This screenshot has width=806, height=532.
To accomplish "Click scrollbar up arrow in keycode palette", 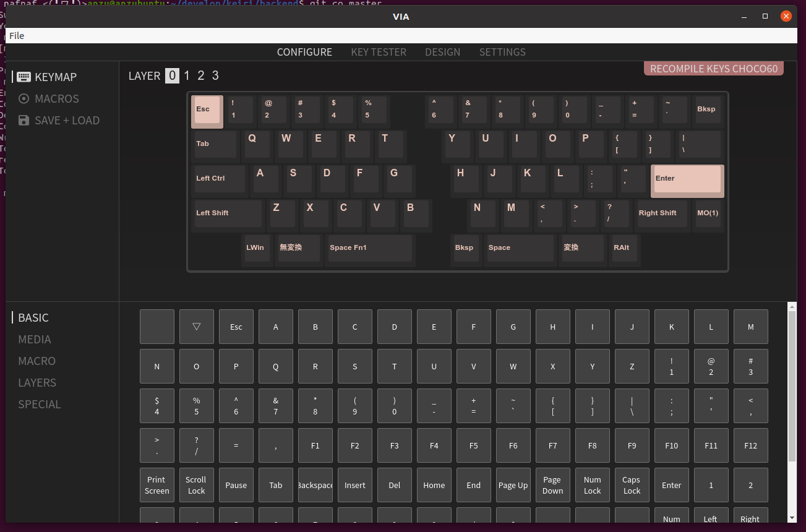I will coord(792,306).
